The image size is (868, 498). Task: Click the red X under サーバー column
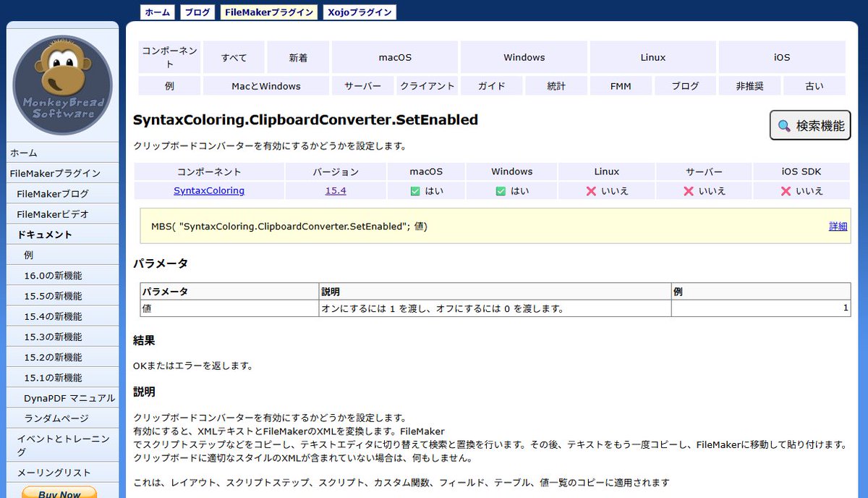pos(689,191)
